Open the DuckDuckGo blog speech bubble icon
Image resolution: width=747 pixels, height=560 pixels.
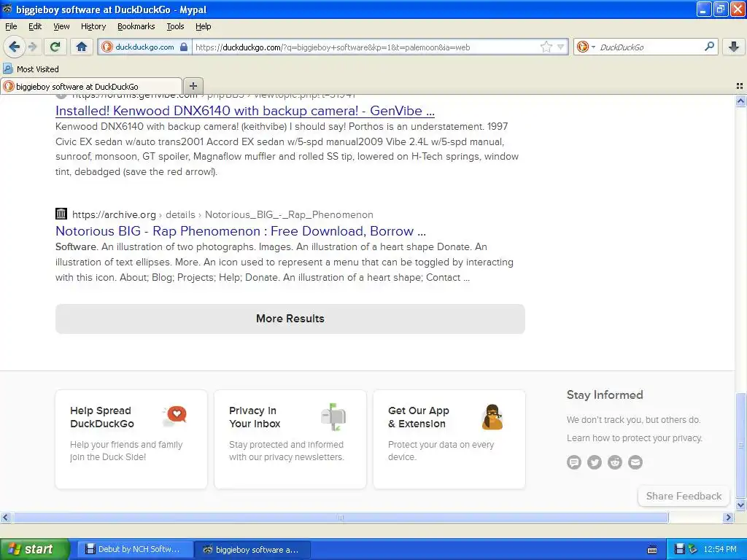[574, 462]
